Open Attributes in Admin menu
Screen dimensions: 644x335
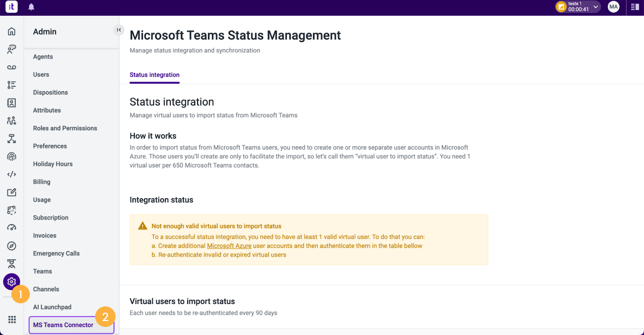point(47,110)
